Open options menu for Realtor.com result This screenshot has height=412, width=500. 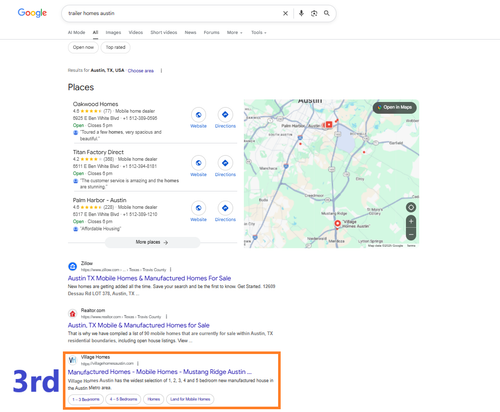[166, 317]
